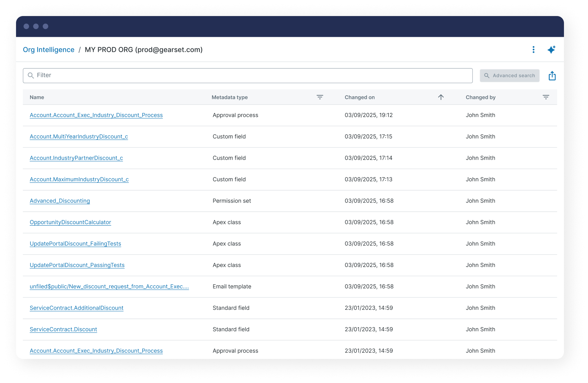The image size is (588, 383).
Task: Toggle Changed on sort arrow
Action: (441, 97)
